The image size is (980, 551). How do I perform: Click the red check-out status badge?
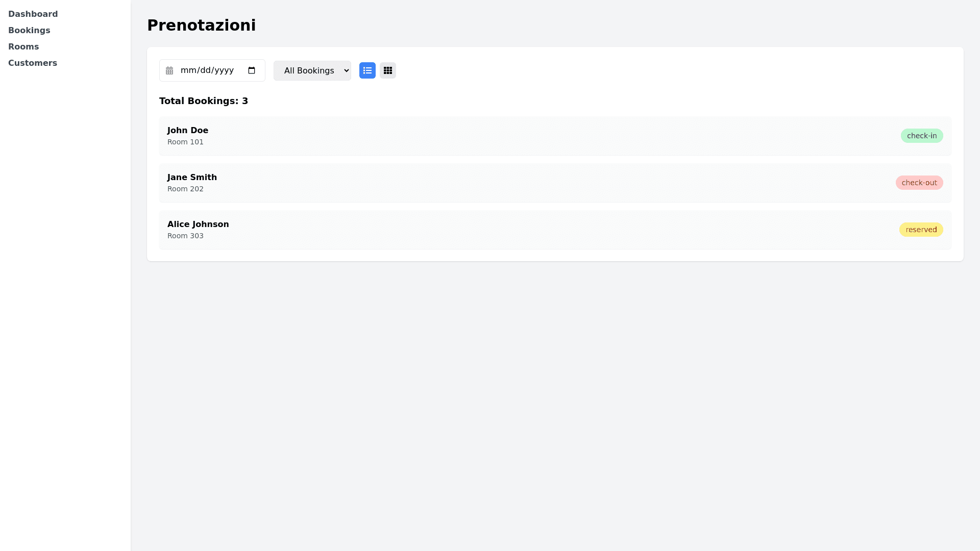click(919, 183)
